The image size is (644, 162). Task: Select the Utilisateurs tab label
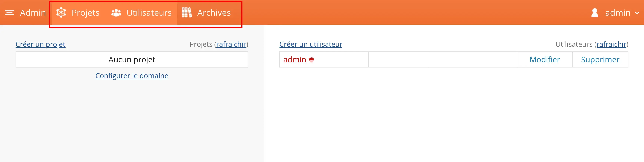point(149,13)
